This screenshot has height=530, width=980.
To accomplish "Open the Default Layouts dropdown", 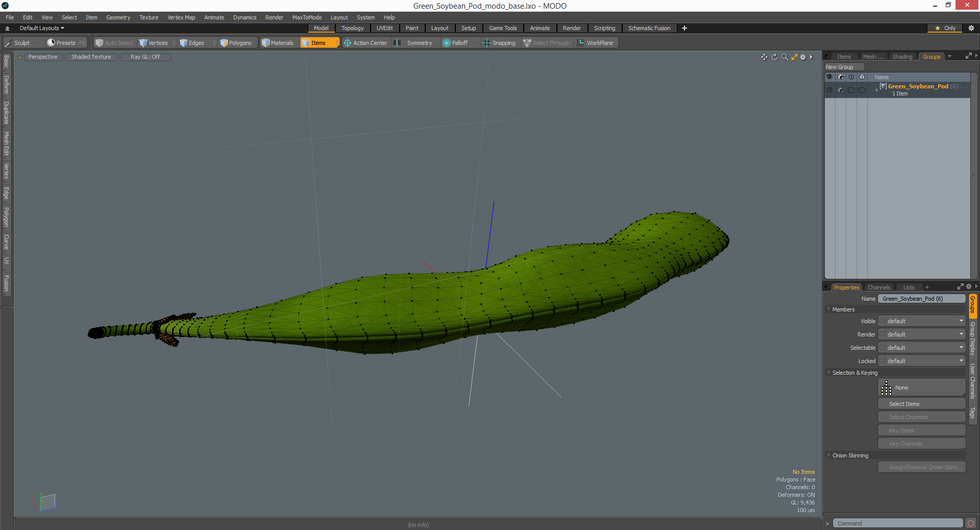I will (x=42, y=28).
